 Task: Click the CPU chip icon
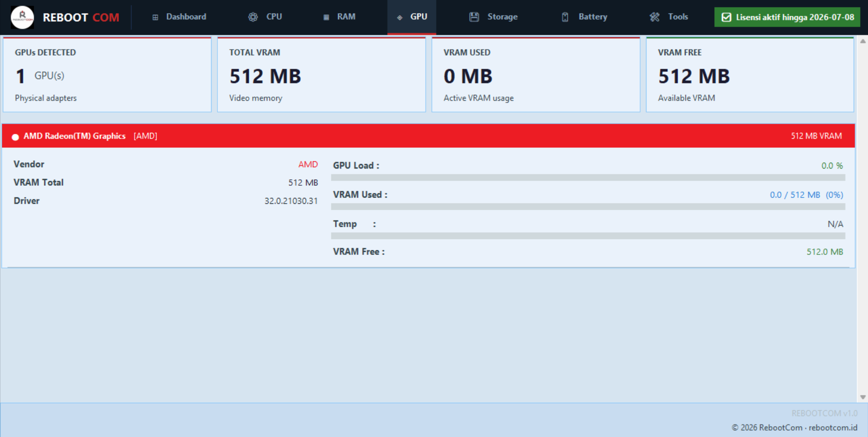click(x=253, y=17)
